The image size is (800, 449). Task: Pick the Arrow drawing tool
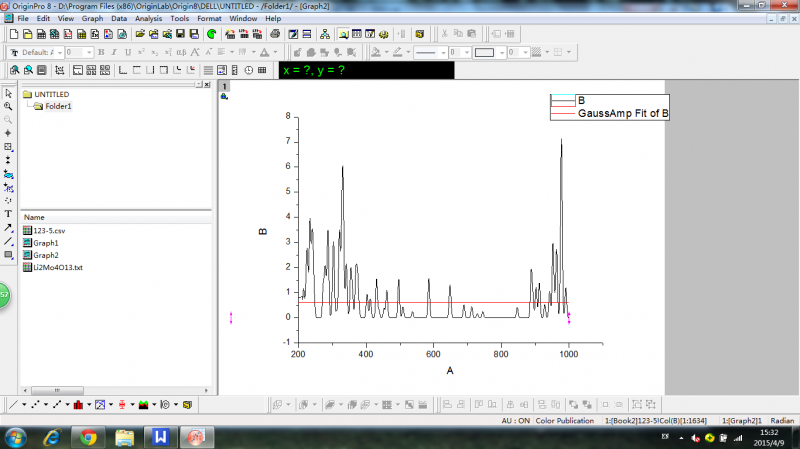(x=8, y=228)
